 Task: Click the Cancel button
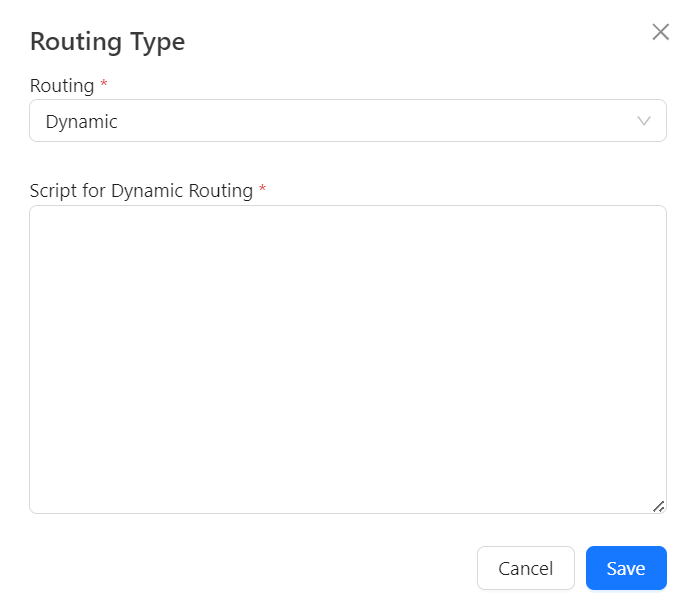coord(525,568)
